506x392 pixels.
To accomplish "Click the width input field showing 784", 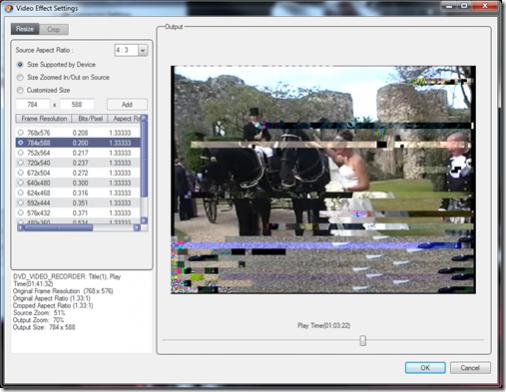I will 32,105.
